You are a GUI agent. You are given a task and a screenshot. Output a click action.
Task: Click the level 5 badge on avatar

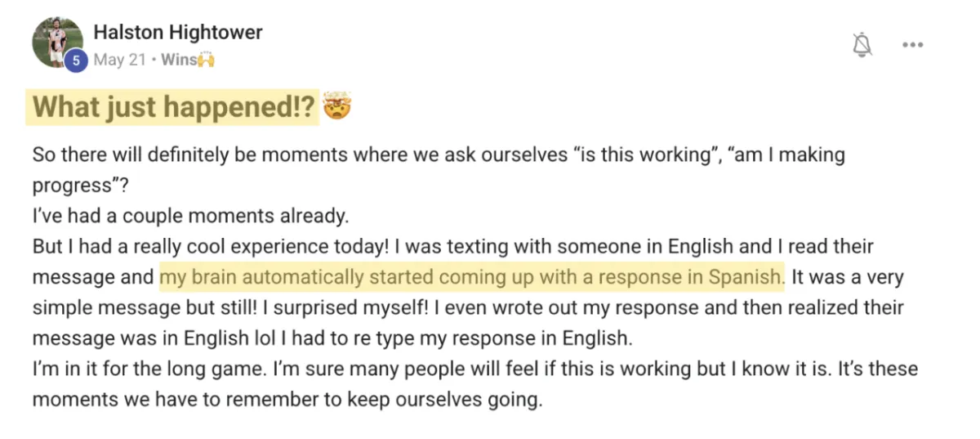(x=76, y=60)
